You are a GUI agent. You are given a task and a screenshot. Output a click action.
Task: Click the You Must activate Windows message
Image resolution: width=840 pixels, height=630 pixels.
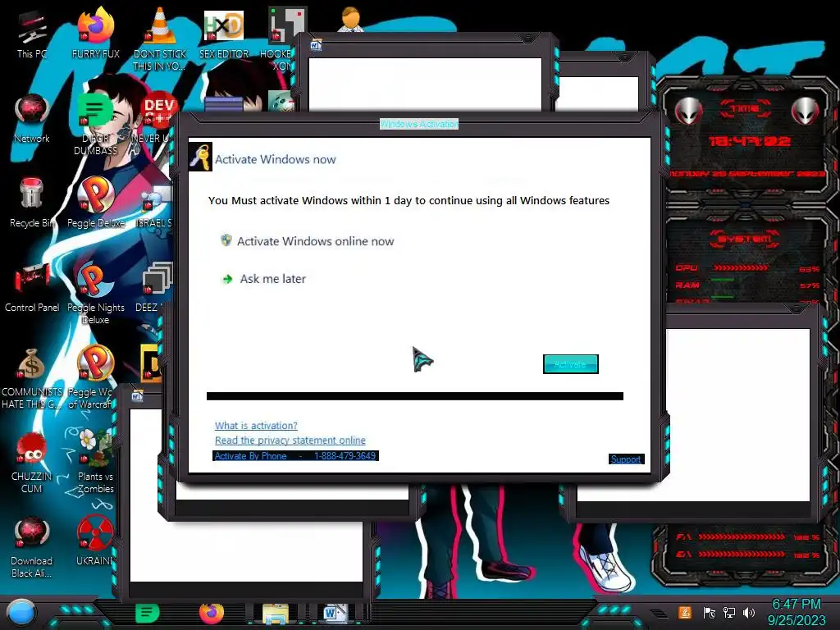click(409, 200)
